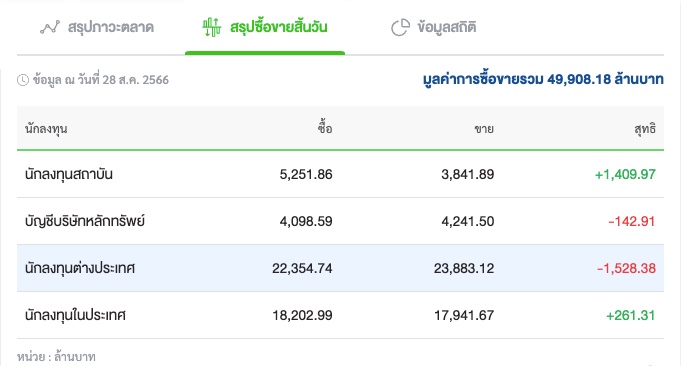This screenshot has width=681, height=366.
Task: Click the market summary line chart icon
Action: coord(50,27)
